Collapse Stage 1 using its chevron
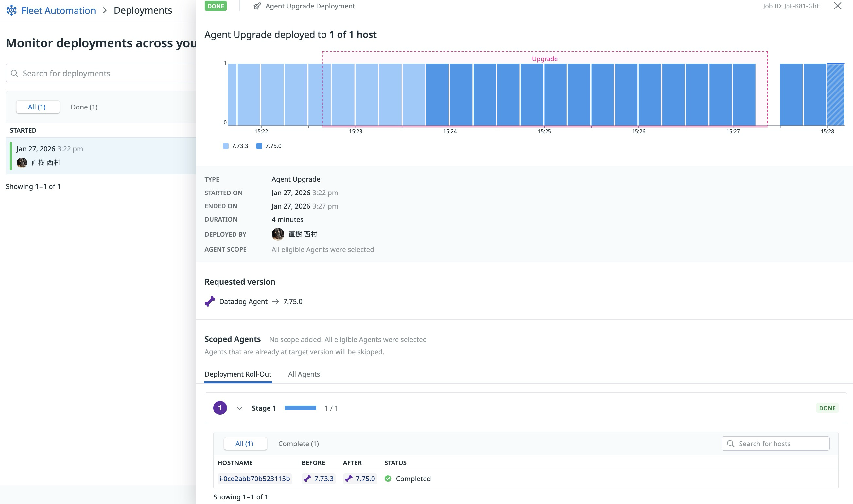 239,408
